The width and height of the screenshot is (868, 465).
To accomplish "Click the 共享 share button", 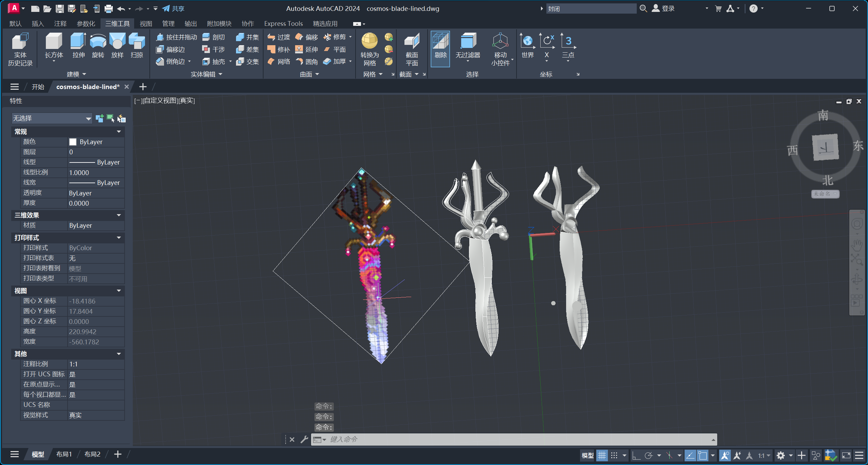I will tap(173, 8).
